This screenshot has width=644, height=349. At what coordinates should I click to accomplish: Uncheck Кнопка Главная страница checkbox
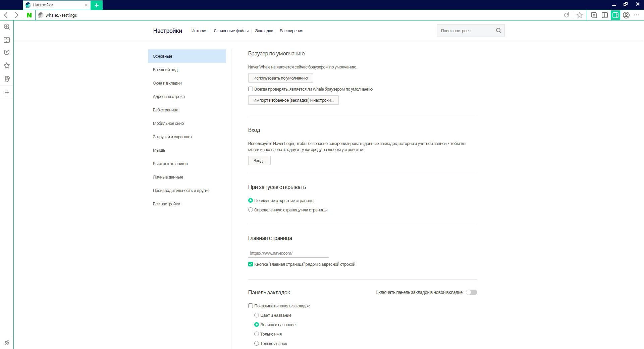[x=251, y=264]
